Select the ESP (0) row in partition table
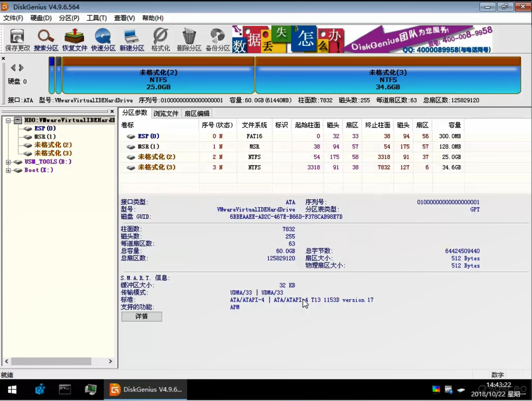 pos(291,136)
